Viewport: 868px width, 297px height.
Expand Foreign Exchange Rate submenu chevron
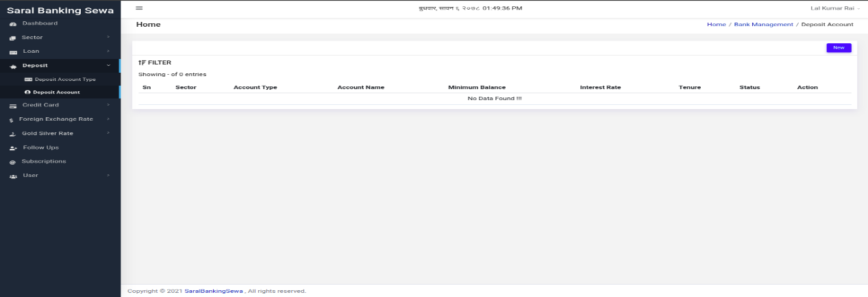click(108, 119)
